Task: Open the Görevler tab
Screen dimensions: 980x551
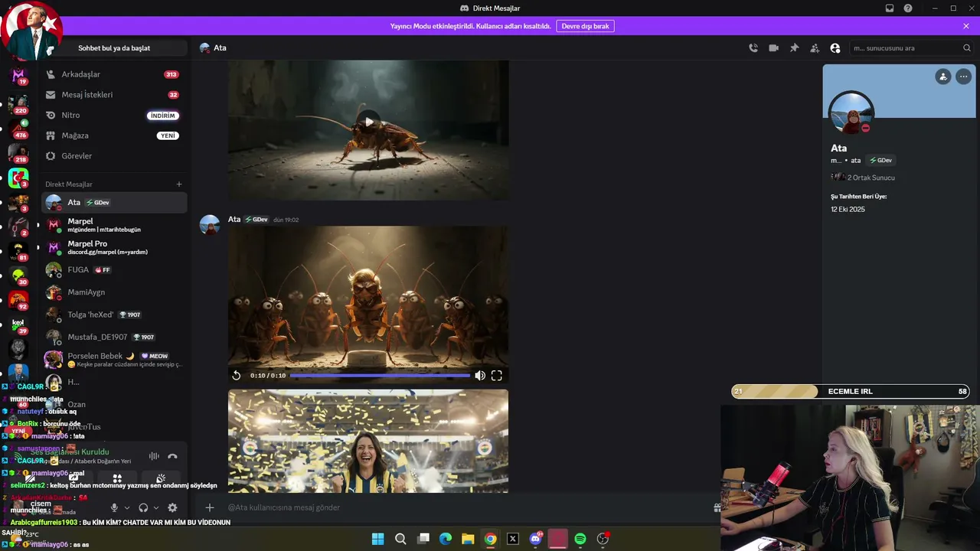Action: (x=114, y=156)
